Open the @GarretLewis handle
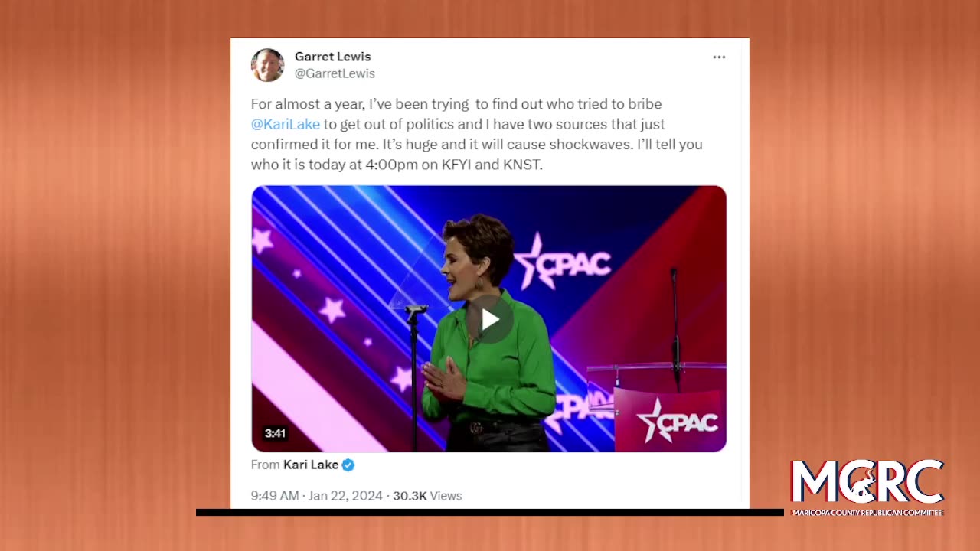This screenshot has height=551, width=980. (335, 73)
